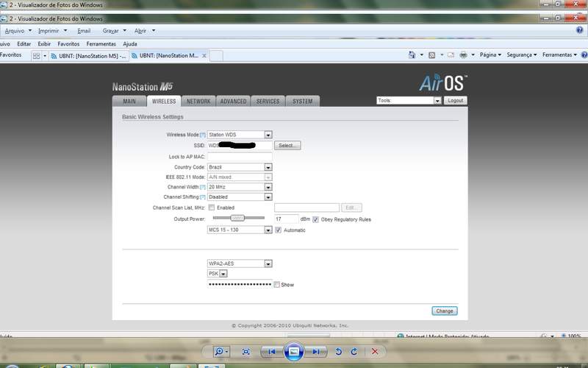588x368 pixels.
Task: Open the Tools dropdown
Action: tap(409, 101)
